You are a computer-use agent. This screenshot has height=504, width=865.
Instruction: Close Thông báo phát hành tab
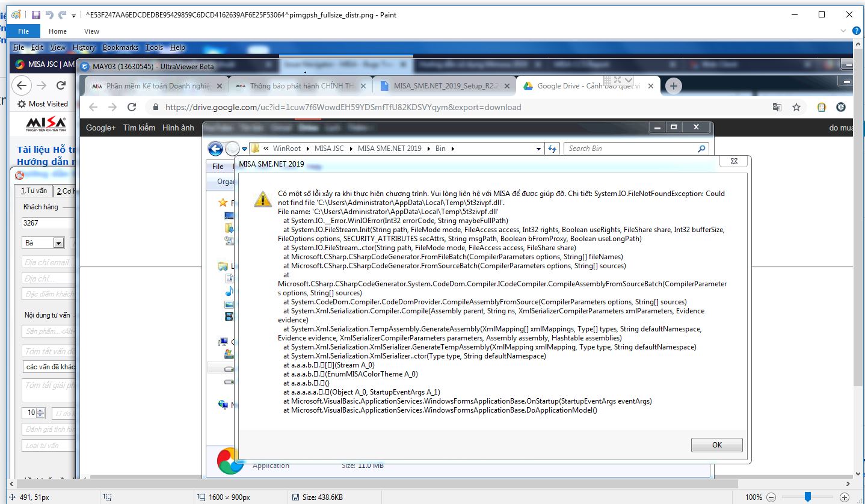click(x=363, y=86)
